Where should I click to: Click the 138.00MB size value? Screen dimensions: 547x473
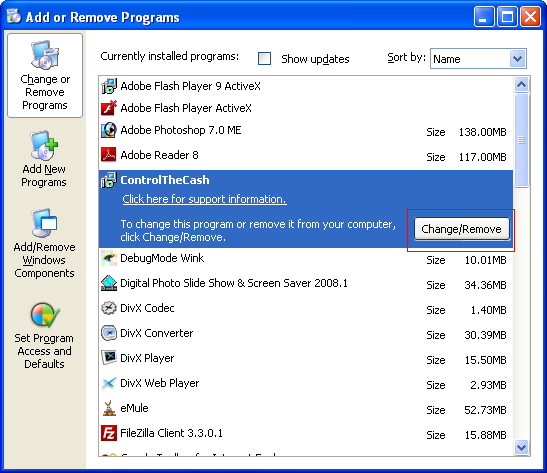(482, 132)
